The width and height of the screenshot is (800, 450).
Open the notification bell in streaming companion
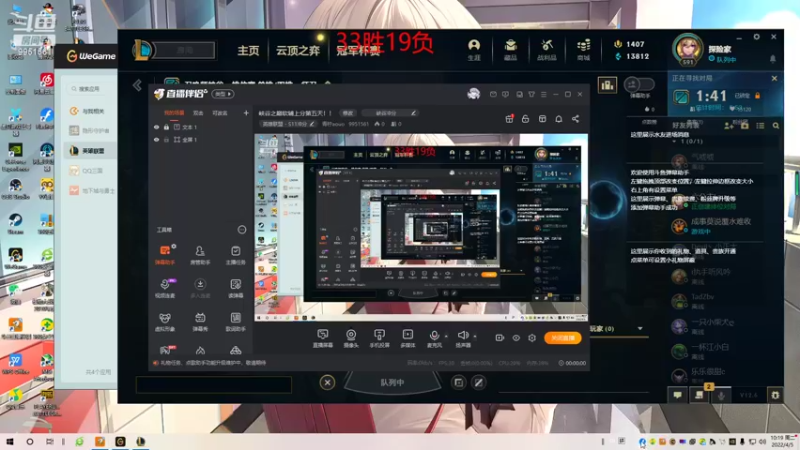(x=559, y=119)
